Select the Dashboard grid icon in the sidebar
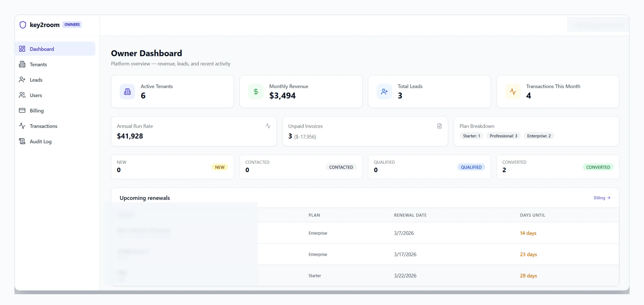The height and width of the screenshot is (305, 644). coord(22,49)
